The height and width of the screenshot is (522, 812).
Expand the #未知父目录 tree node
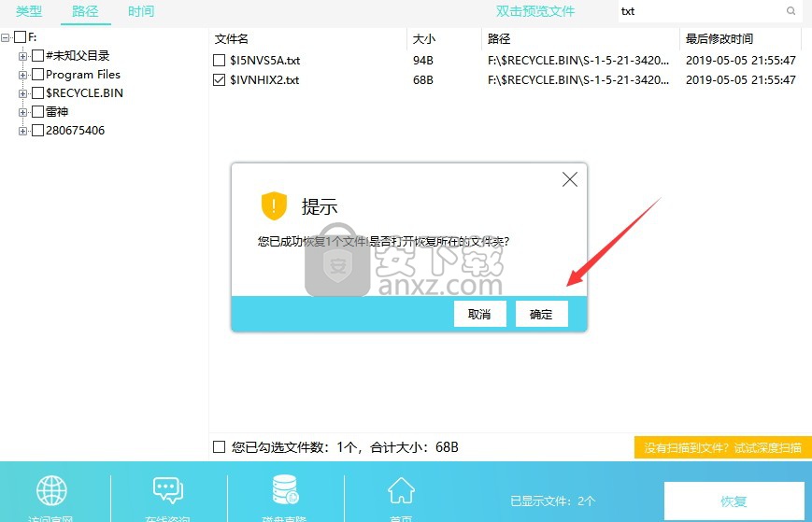[x=22, y=56]
